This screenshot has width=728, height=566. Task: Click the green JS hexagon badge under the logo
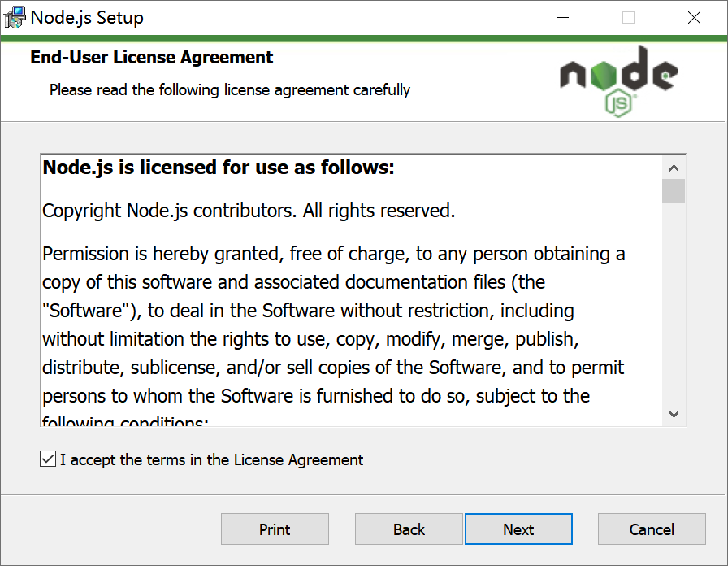(619, 103)
